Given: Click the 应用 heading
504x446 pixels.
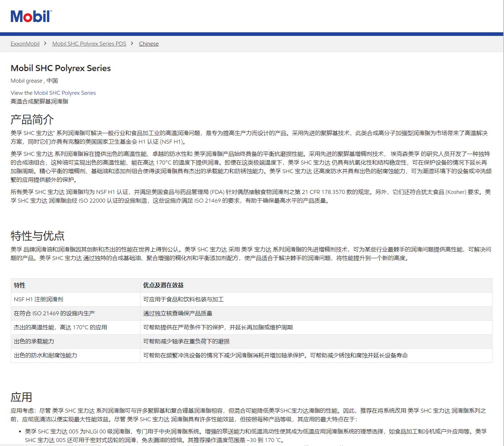Looking at the screenshot, I should coord(22,397).
